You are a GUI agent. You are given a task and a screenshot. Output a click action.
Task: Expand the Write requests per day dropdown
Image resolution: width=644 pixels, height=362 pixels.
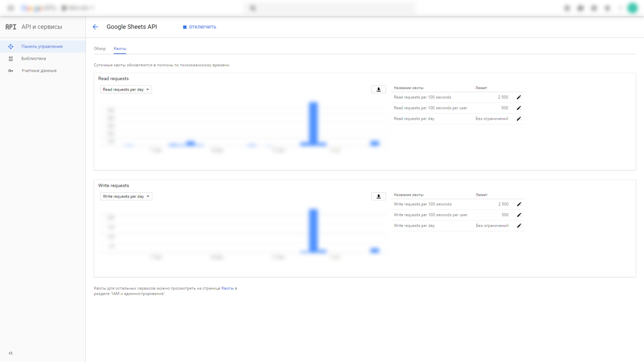126,196
